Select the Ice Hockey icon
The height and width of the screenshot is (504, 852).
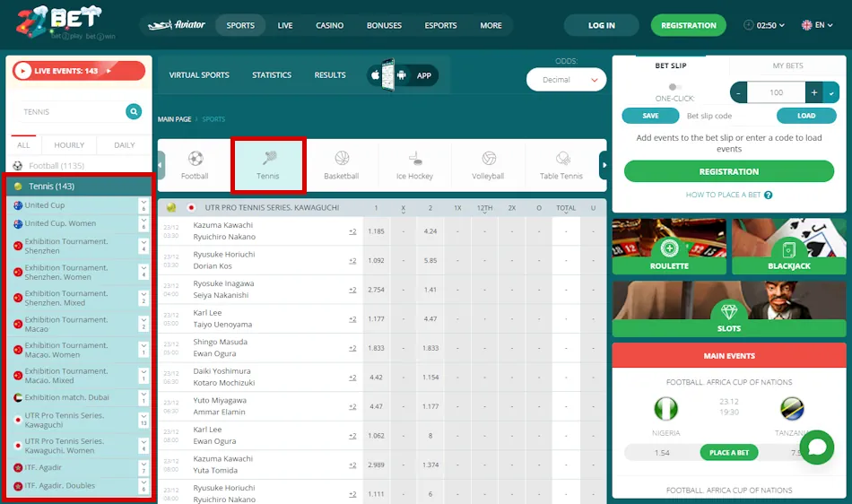click(x=414, y=158)
